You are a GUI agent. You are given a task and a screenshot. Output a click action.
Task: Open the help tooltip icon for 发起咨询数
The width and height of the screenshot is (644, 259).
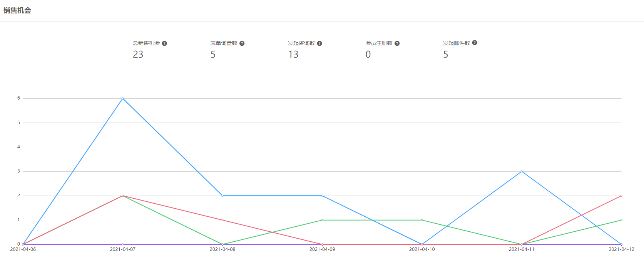[x=319, y=43]
